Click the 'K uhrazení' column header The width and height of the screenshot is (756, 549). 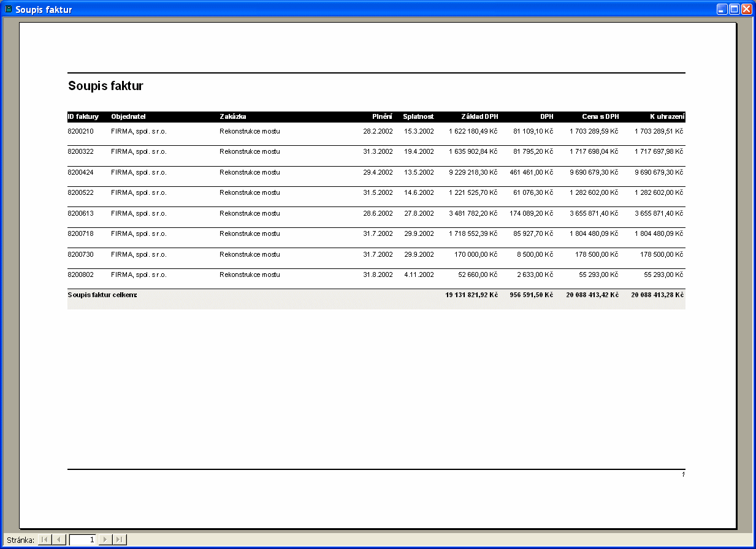667,116
